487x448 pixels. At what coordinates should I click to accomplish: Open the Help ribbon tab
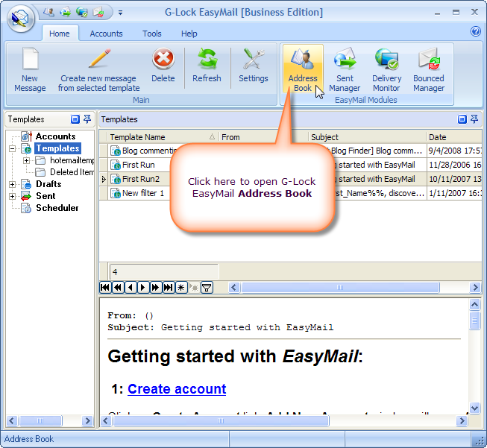pyautogui.click(x=189, y=34)
